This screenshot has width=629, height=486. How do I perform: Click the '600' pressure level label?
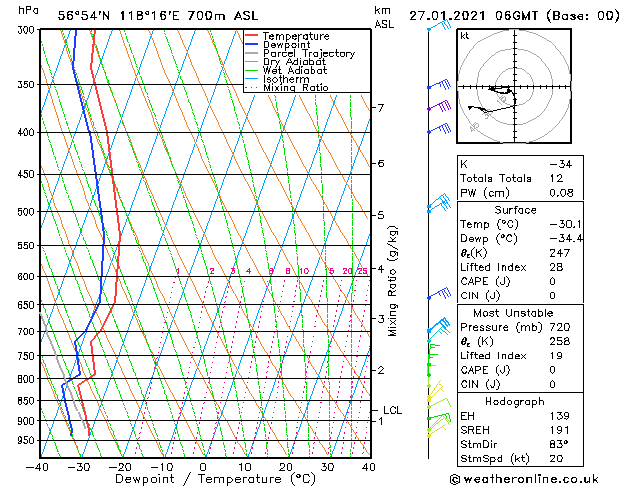pos(28,277)
